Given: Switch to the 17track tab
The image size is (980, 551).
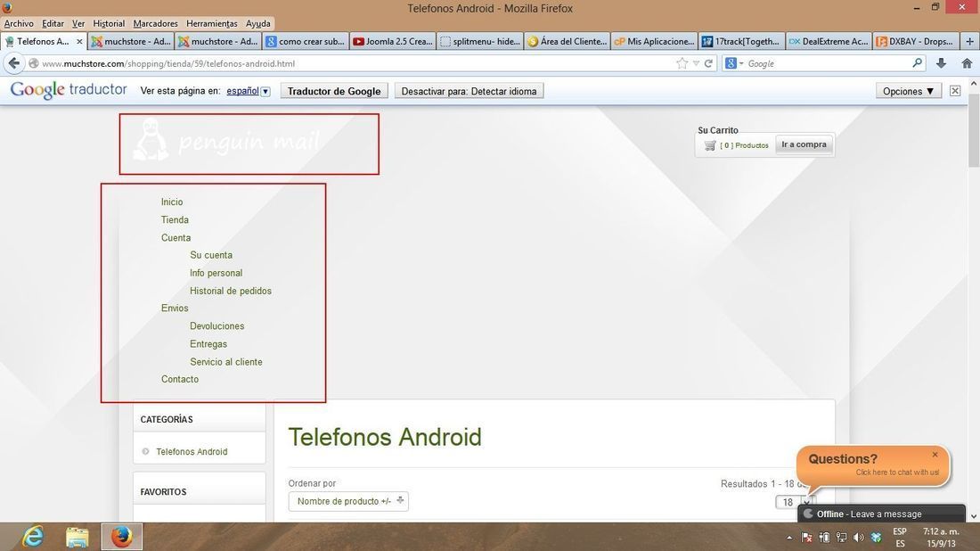Looking at the screenshot, I should pos(741,41).
